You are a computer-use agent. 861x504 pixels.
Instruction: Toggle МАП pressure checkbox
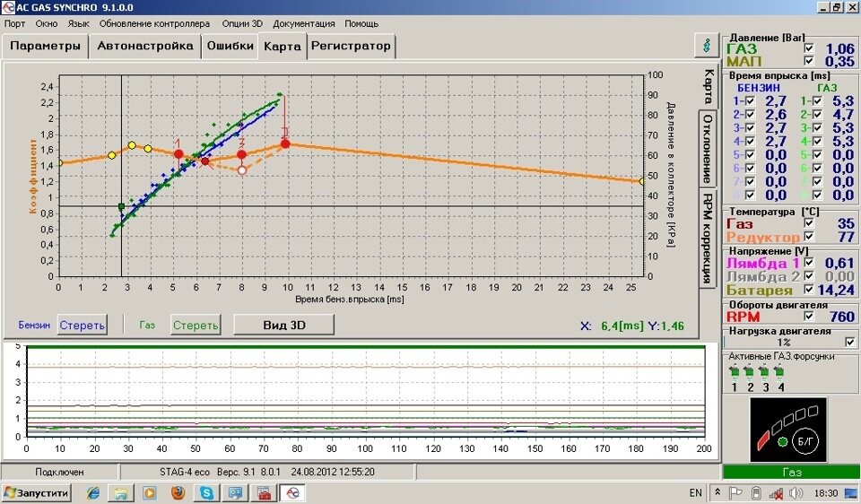pos(809,60)
